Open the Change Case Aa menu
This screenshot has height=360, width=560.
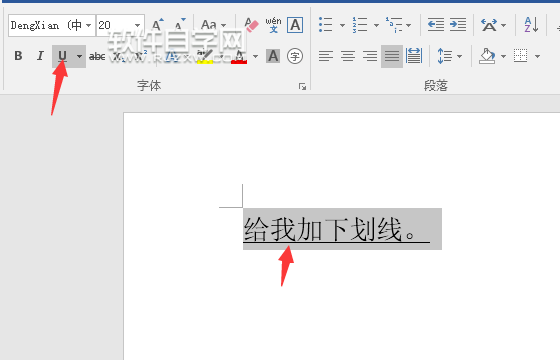tap(214, 25)
